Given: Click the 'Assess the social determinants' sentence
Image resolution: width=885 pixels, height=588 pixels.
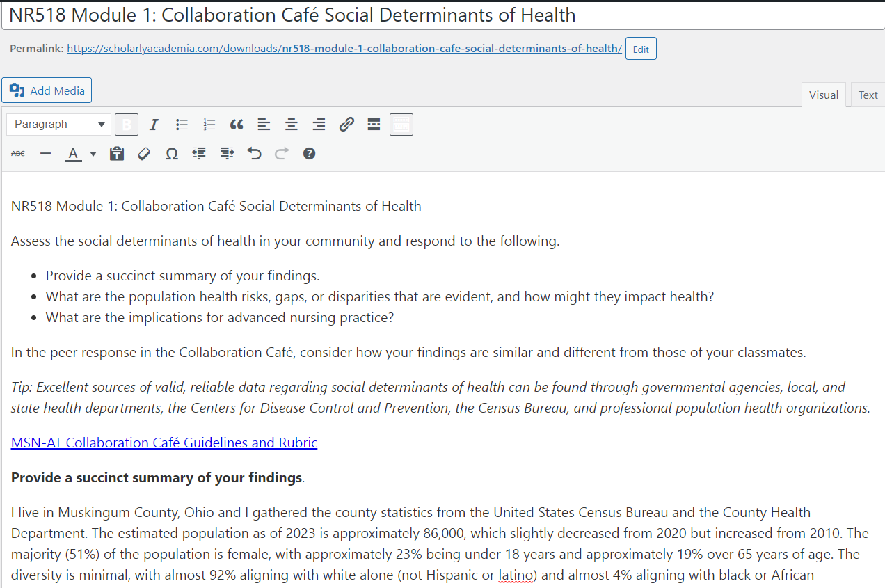Looking at the screenshot, I should pyautogui.click(x=285, y=241).
